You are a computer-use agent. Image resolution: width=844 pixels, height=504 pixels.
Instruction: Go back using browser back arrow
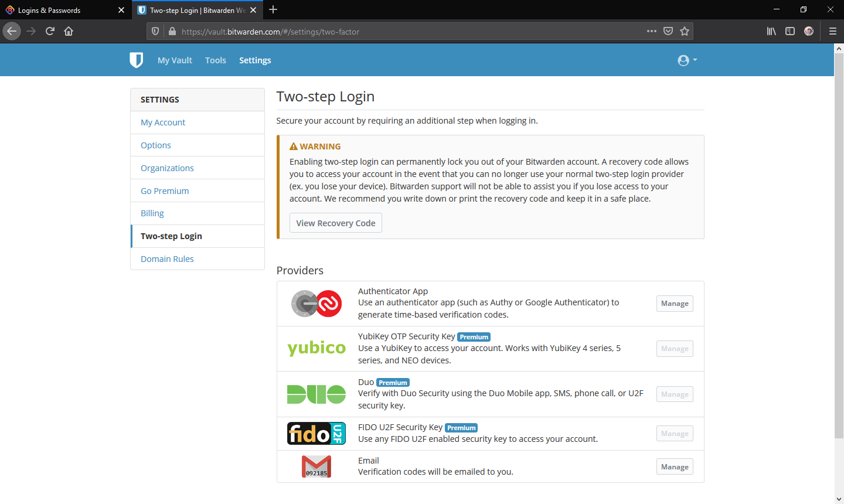click(x=12, y=31)
